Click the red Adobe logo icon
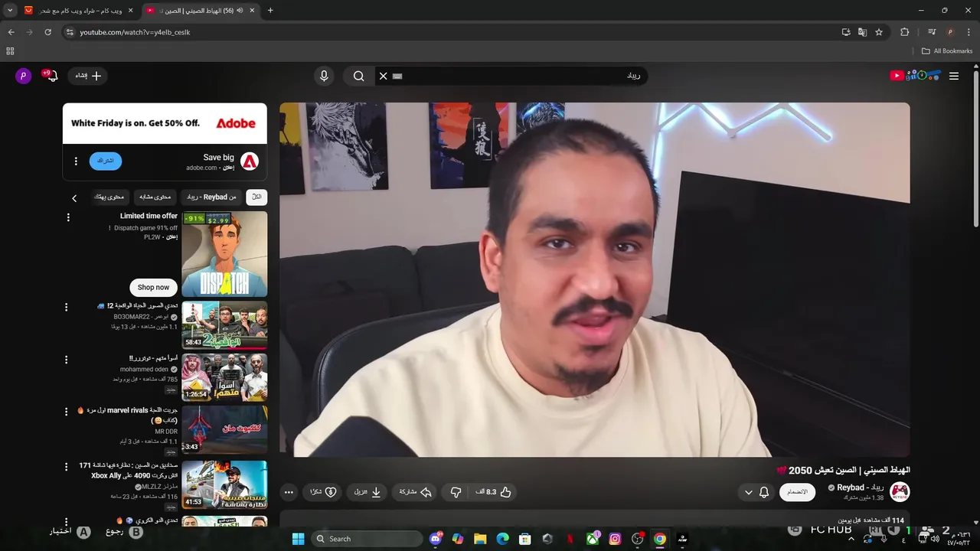The image size is (980, 551). (x=250, y=161)
